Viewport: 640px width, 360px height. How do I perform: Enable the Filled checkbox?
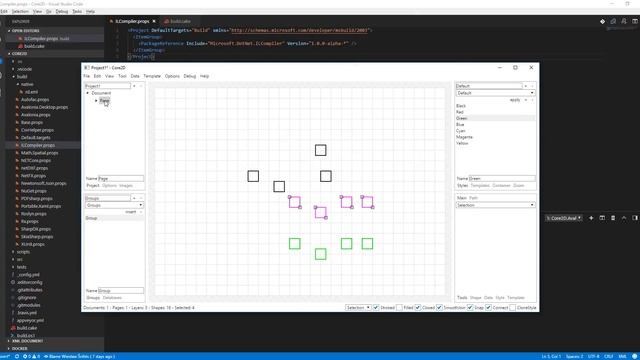click(399, 307)
